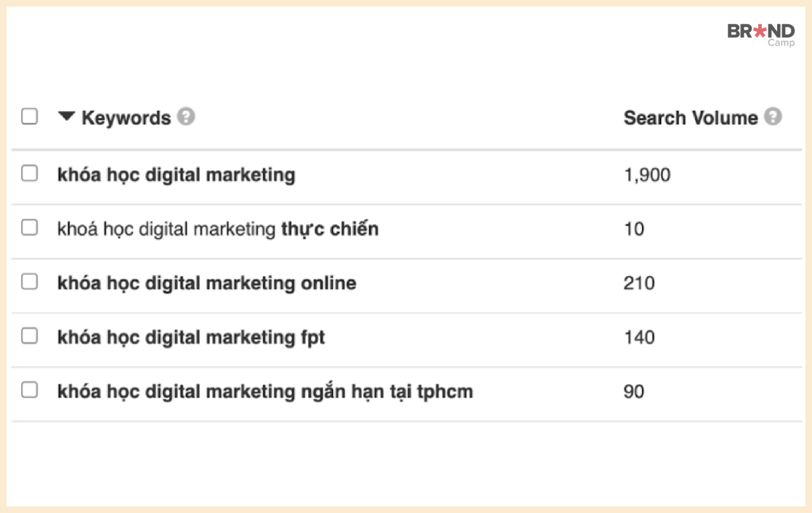The width and height of the screenshot is (812, 513).
Task: Click keyword ending with ngắn hạn tại tphcm
Action: click(x=265, y=392)
